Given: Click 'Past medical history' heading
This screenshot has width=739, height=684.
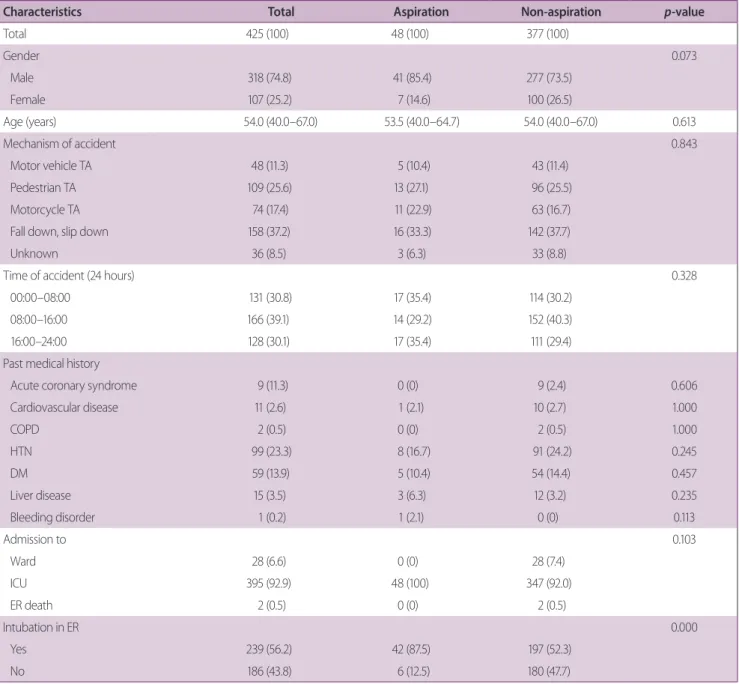Looking at the screenshot, I should point(51,363).
